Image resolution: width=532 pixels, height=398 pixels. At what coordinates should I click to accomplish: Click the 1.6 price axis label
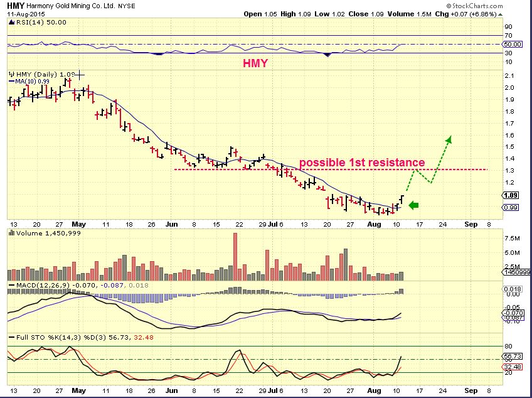[509, 135]
